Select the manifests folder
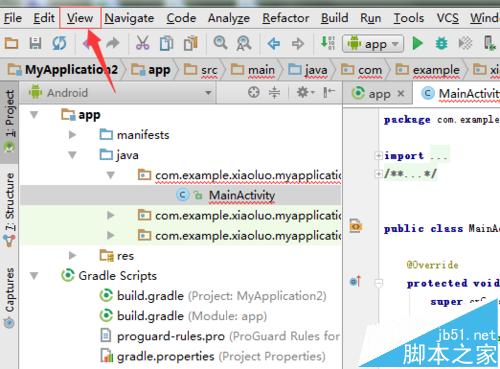 coord(135,135)
